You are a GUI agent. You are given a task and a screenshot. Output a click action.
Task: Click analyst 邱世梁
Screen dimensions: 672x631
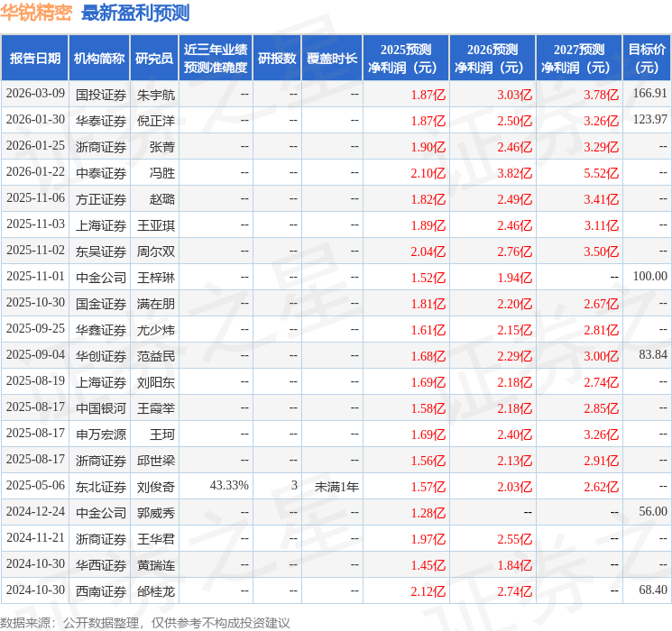(x=155, y=461)
